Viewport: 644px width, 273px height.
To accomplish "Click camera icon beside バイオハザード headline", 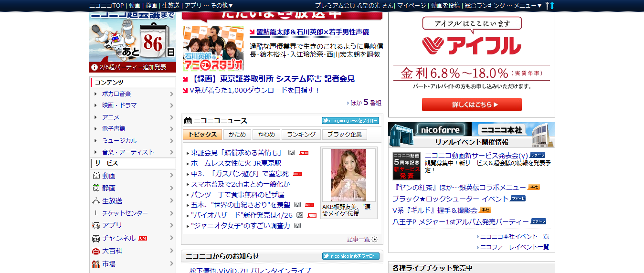I will (300, 215).
